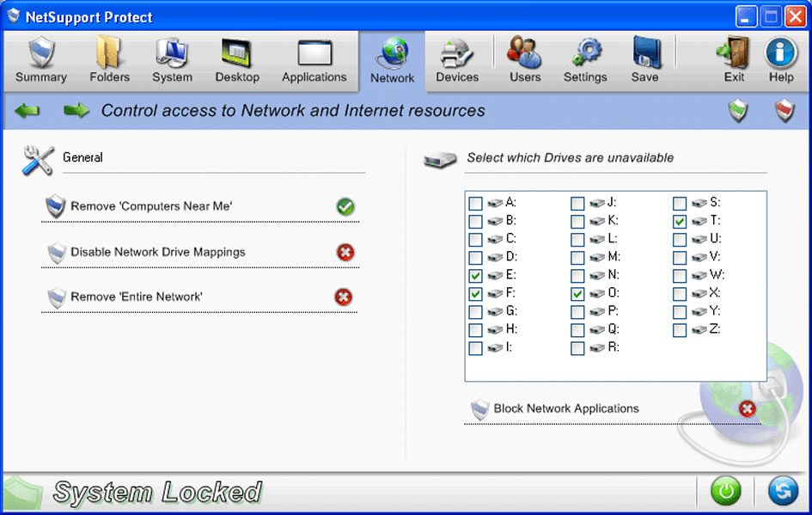
Task: Check drive Q: checkbox
Action: (x=577, y=330)
